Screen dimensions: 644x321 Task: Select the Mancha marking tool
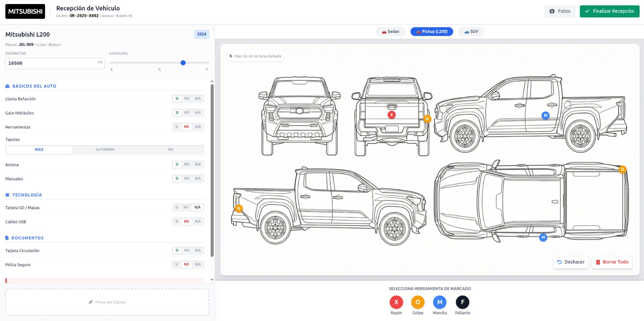click(x=440, y=302)
